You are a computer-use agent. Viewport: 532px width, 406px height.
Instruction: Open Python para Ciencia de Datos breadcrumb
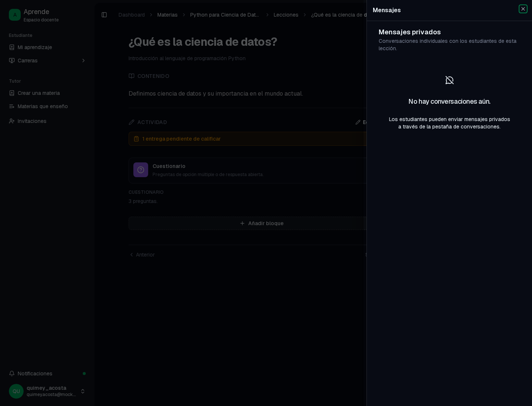pos(225,15)
